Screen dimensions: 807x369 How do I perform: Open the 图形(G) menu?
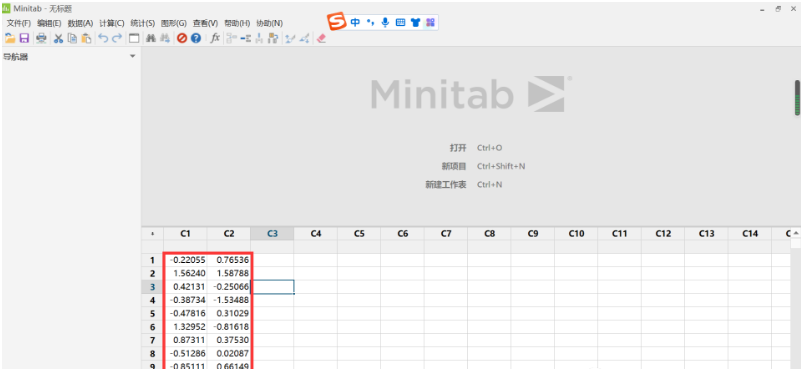coord(173,23)
